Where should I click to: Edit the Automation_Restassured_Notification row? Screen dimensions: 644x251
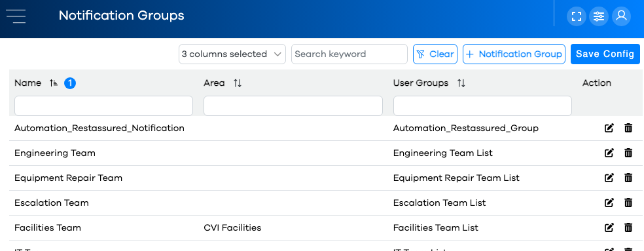(x=609, y=128)
